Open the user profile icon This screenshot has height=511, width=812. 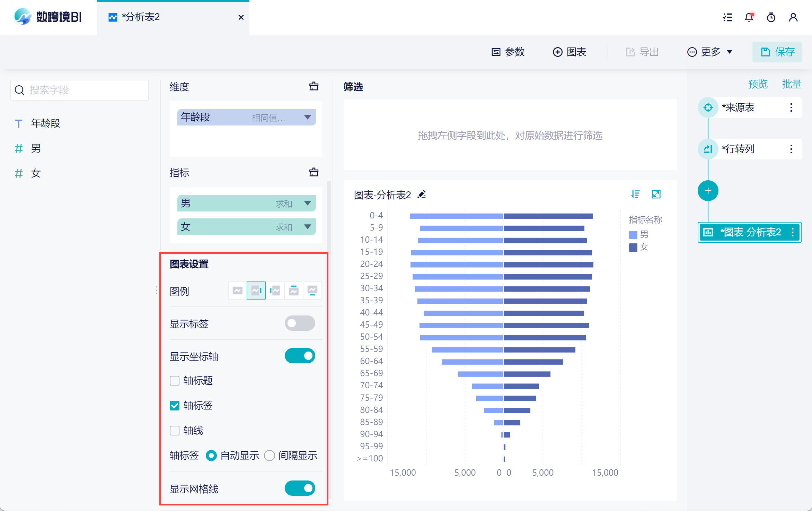click(793, 17)
